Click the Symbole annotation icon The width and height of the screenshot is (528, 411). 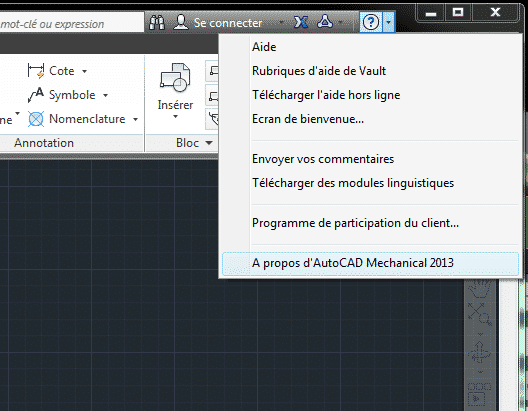click(x=36, y=95)
